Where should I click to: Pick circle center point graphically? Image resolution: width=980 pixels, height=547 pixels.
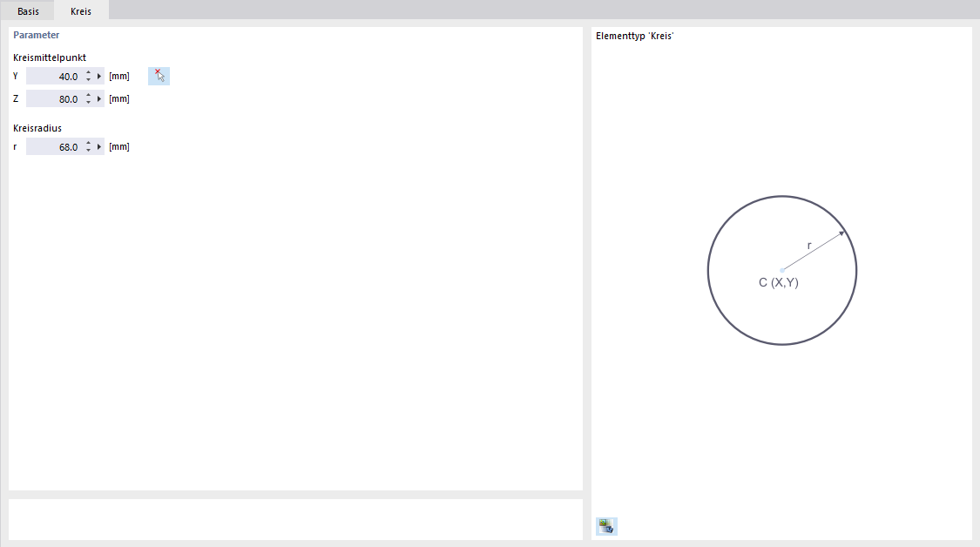(x=159, y=77)
